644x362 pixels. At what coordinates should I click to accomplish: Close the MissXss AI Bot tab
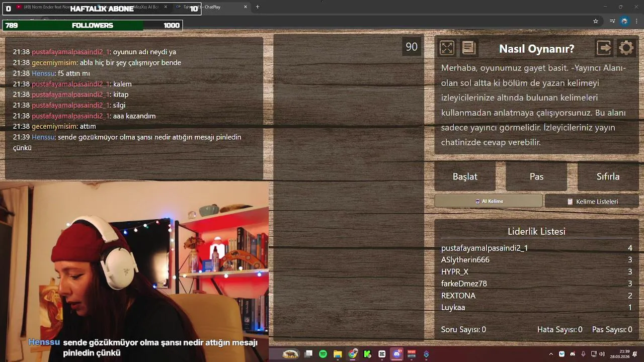pos(166,7)
